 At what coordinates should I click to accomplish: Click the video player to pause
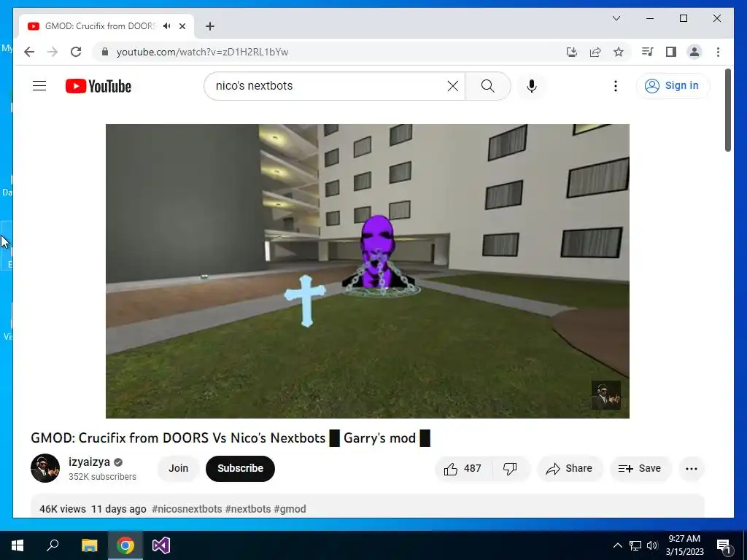[x=368, y=271]
